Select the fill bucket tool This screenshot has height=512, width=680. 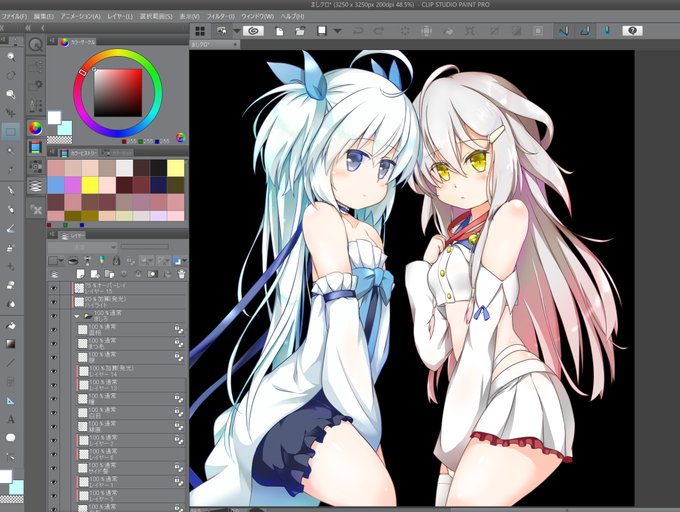[x=11, y=325]
